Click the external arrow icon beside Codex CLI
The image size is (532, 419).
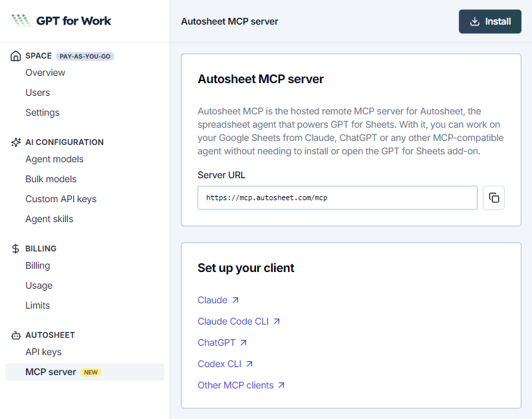pyautogui.click(x=249, y=364)
